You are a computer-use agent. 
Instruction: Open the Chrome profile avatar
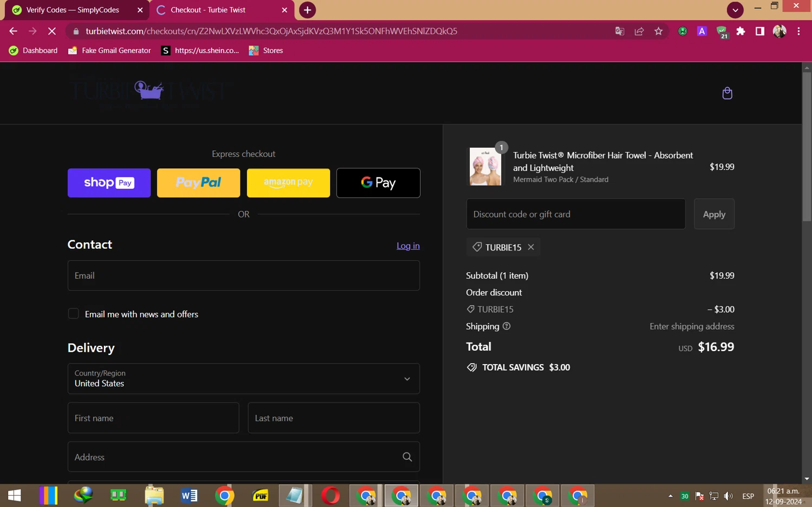pos(780,31)
